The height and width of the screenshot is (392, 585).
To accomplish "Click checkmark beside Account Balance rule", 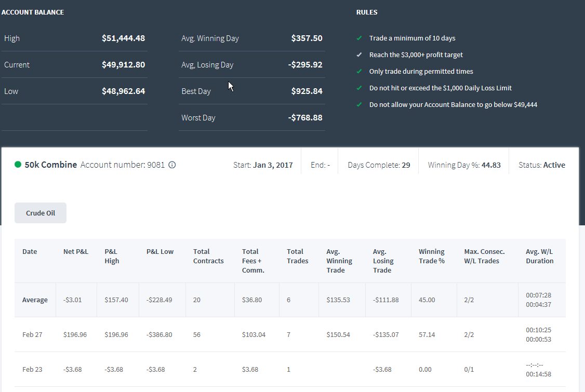I will click(x=360, y=105).
